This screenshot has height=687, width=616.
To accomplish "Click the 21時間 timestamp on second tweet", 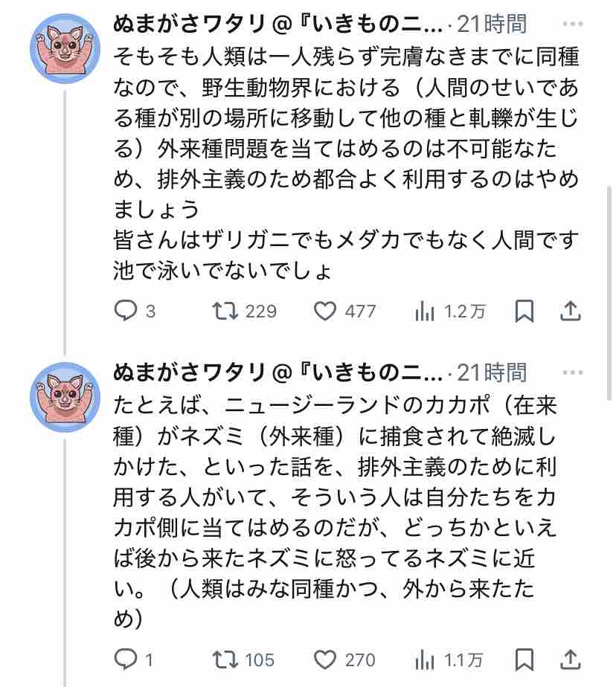I will [x=491, y=372].
